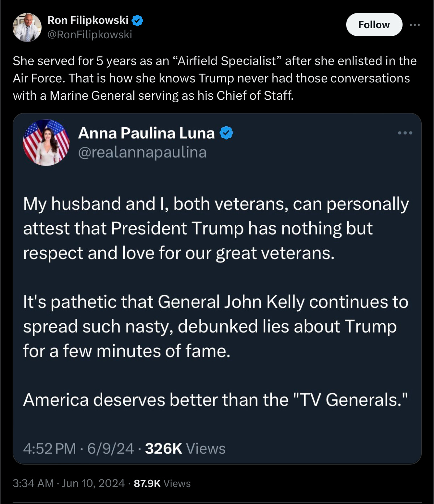
Task: Click the 87.9K Views count
Action: pyautogui.click(x=162, y=483)
